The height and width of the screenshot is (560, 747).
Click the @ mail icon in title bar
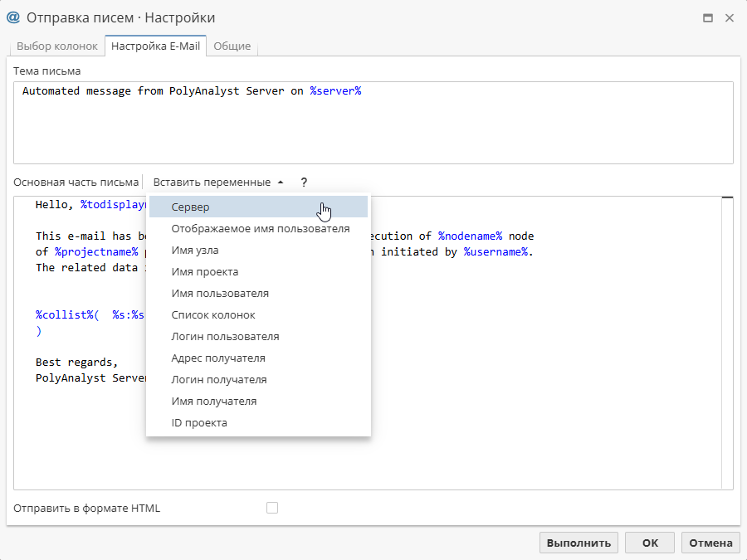(x=12, y=17)
